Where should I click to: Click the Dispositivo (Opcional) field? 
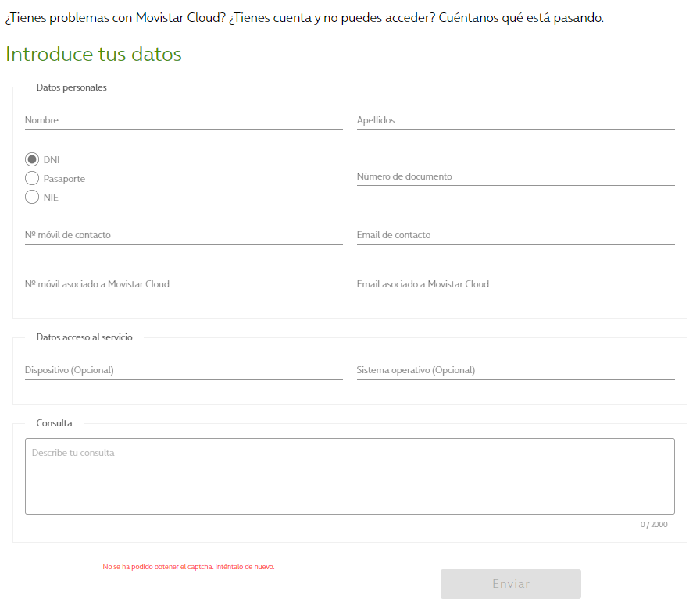point(184,370)
